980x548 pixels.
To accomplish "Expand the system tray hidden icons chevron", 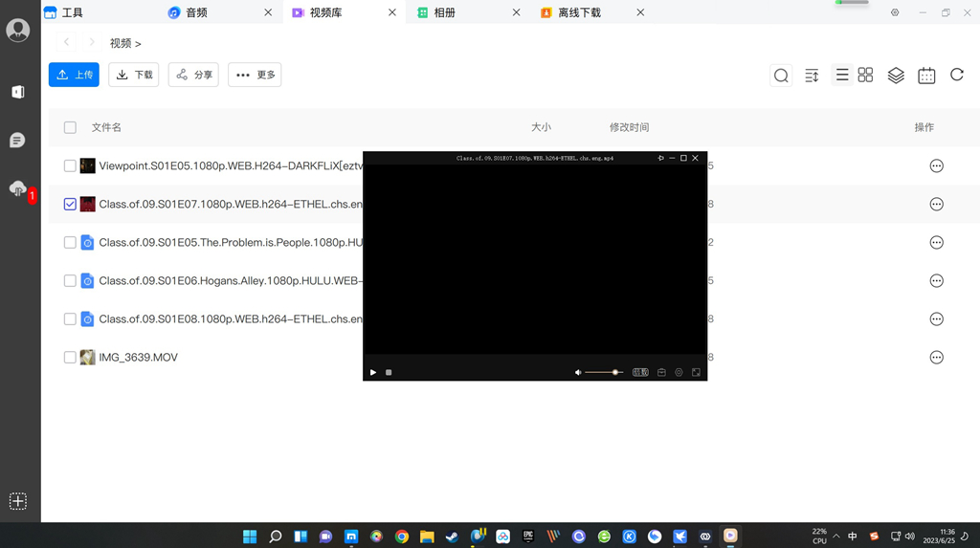I will [836, 537].
